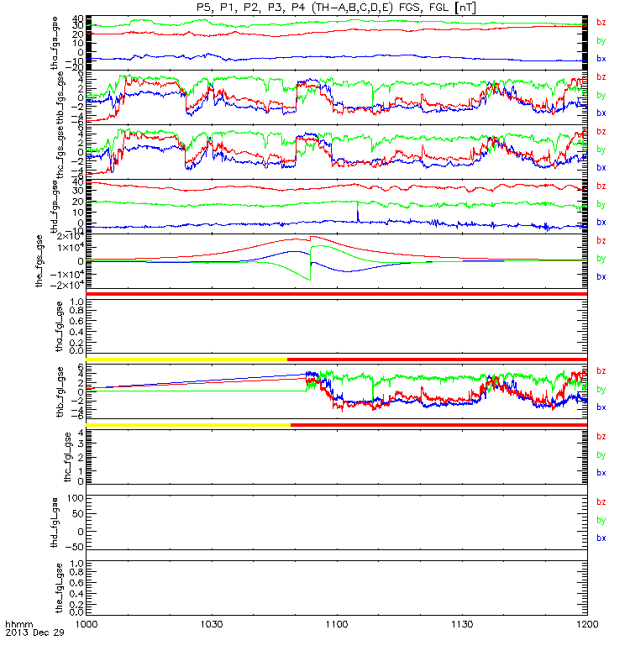Click the 100 tick value on thd_fgl_gse axis
The height and width of the screenshot is (672, 630).
(76, 498)
